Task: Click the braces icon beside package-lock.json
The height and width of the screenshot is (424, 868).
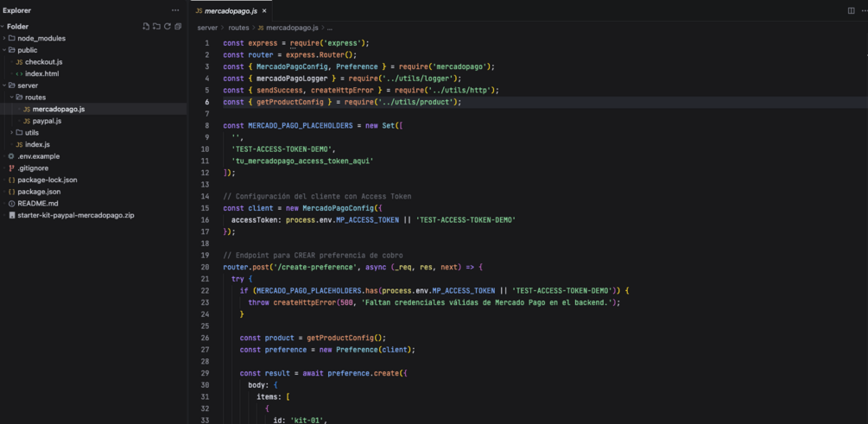Action: 11,180
